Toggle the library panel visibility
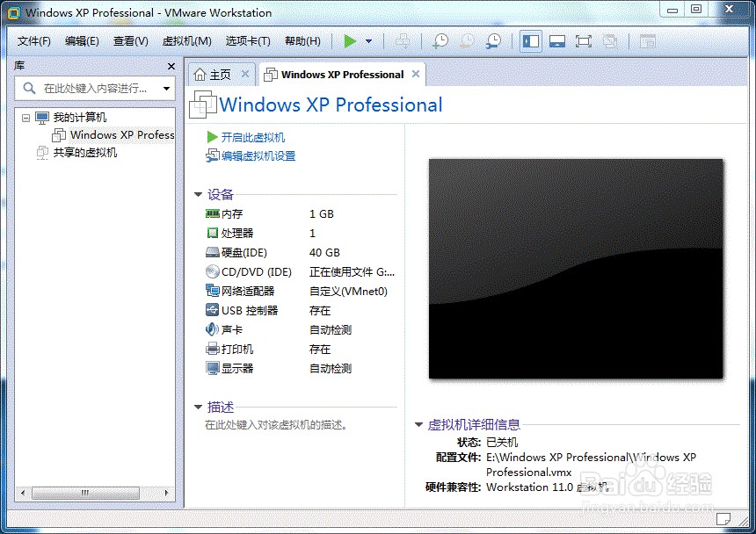This screenshot has width=756, height=534. 532,40
